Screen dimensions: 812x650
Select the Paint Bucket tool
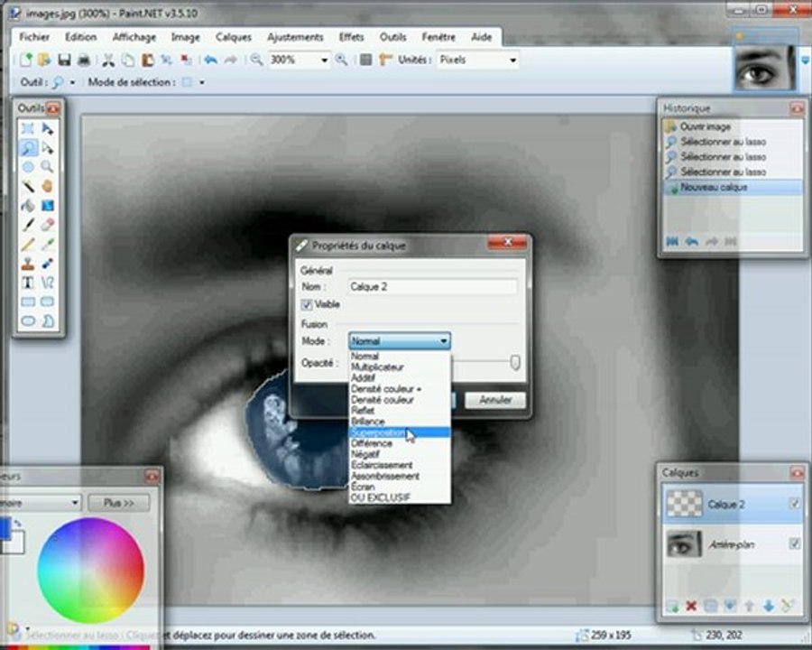point(28,206)
